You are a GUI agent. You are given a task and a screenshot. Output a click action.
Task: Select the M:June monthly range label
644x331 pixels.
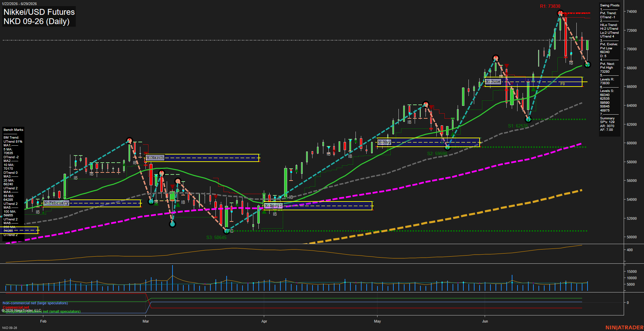493,81
